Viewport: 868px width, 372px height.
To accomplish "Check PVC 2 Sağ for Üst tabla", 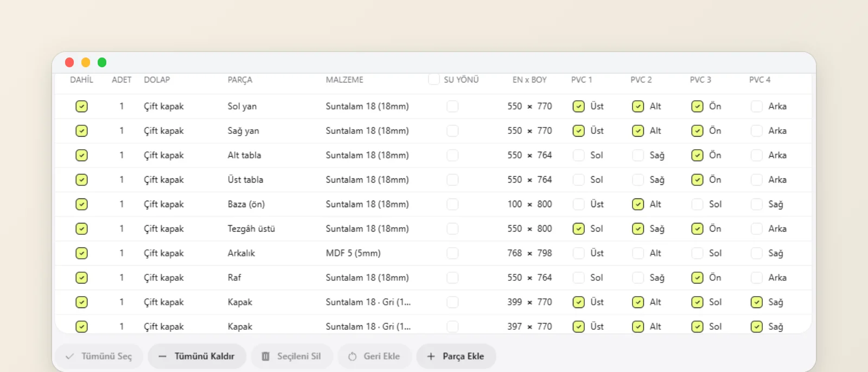I will point(638,179).
